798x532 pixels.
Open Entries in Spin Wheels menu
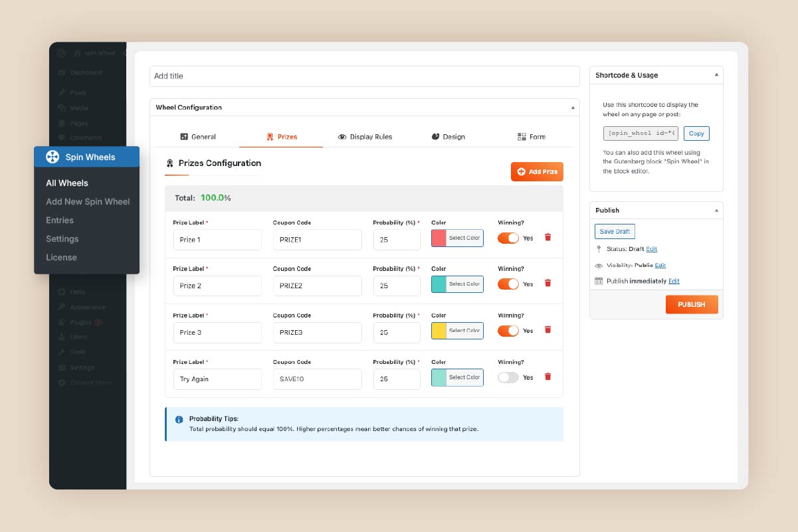coord(60,221)
